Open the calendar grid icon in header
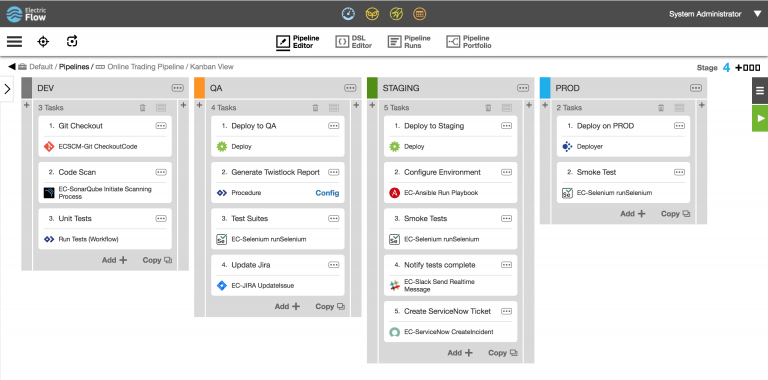Viewport: 768px width, 380px height. pyautogui.click(x=419, y=14)
